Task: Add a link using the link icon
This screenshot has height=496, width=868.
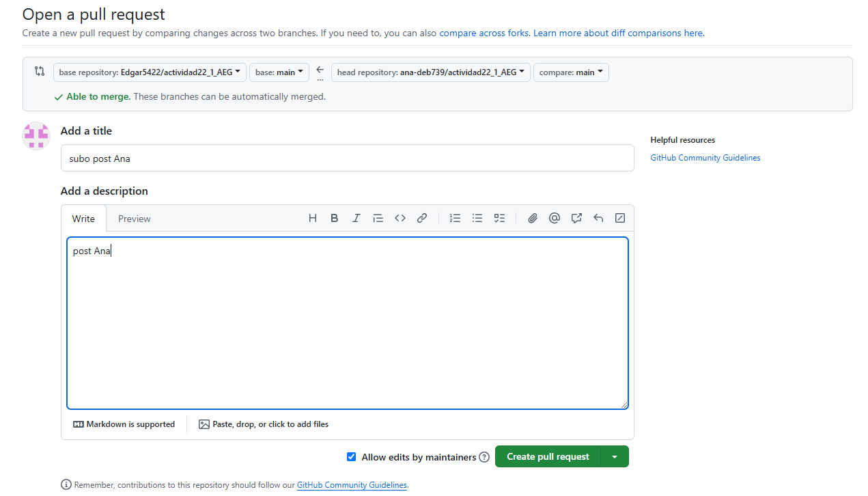Action: coord(422,218)
